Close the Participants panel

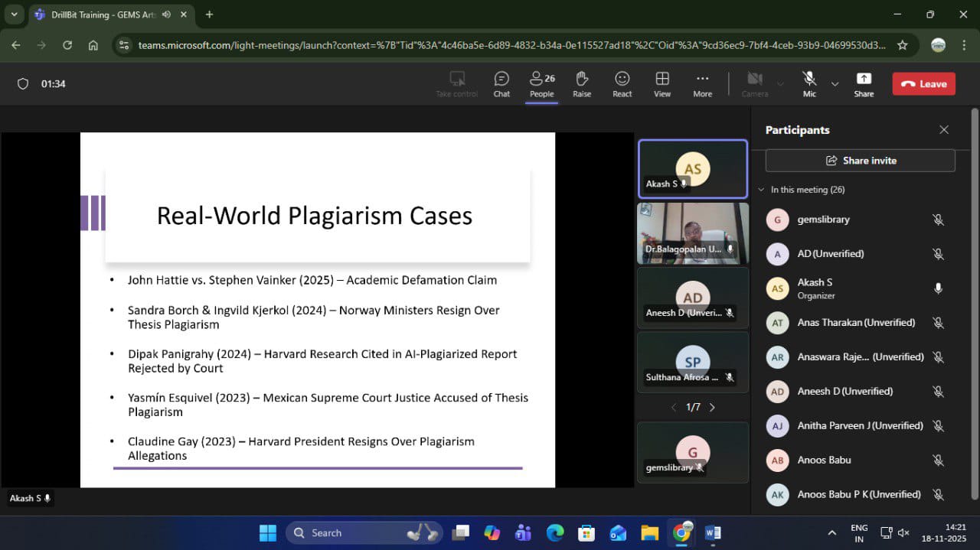pyautogui.click(x=944, y=130)
